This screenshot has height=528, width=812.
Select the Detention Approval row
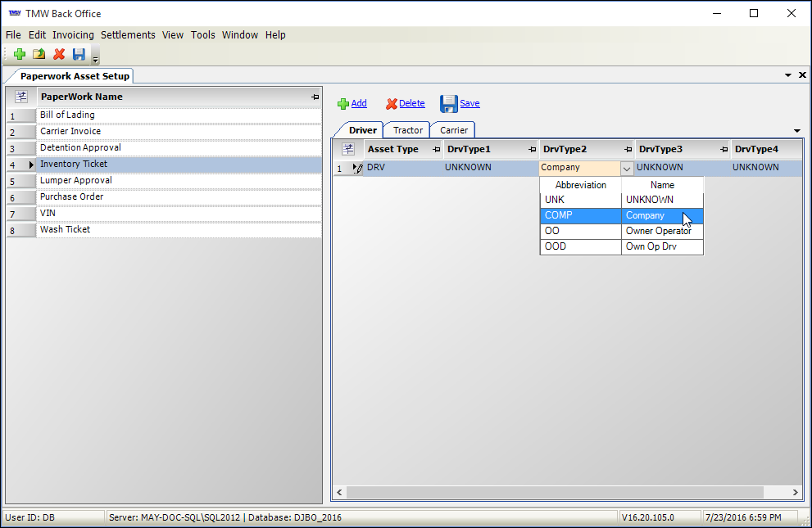179,148
